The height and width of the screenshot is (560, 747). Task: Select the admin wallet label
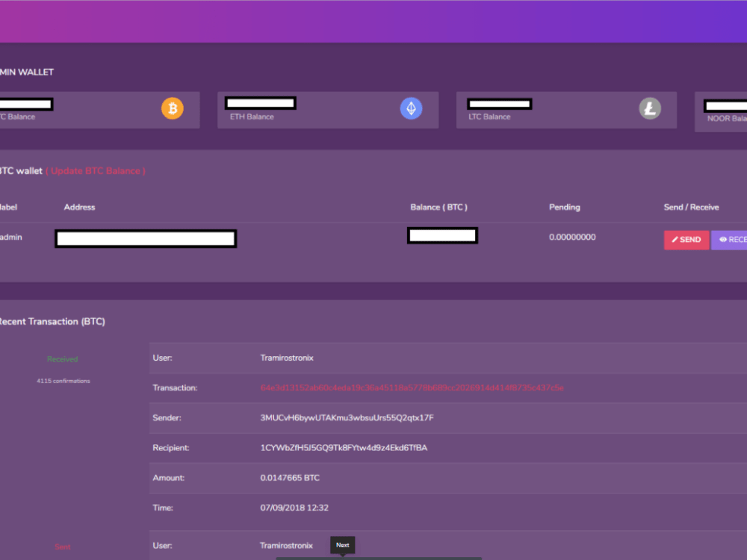click(11, 237)
